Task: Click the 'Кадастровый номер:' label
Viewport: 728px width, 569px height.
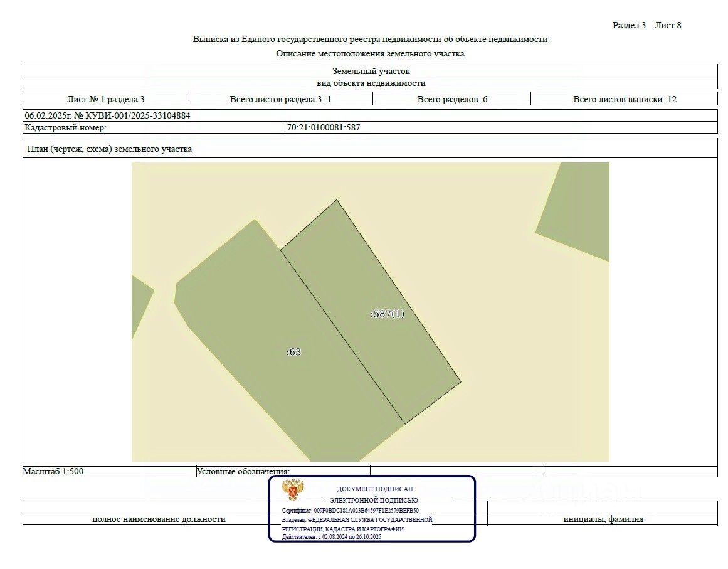Action: coord(65,127)
